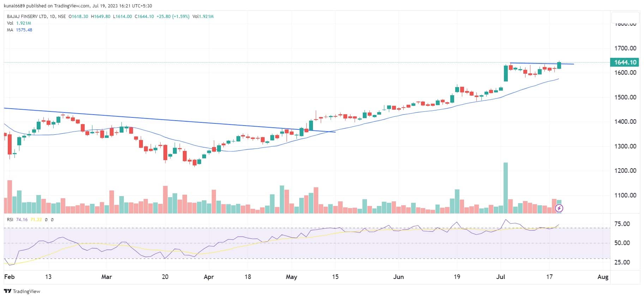Select the RSI 74.16 indicator legend

click(x=17, y=220)
